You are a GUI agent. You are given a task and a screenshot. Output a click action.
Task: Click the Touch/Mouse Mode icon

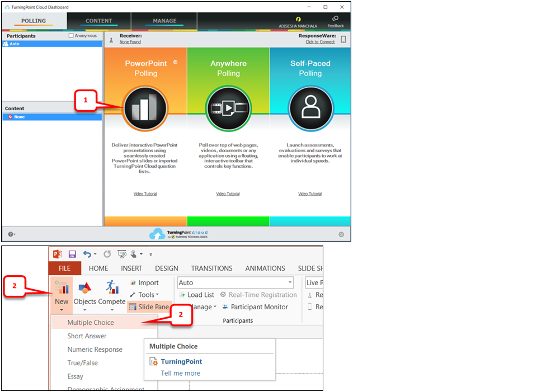134,254
